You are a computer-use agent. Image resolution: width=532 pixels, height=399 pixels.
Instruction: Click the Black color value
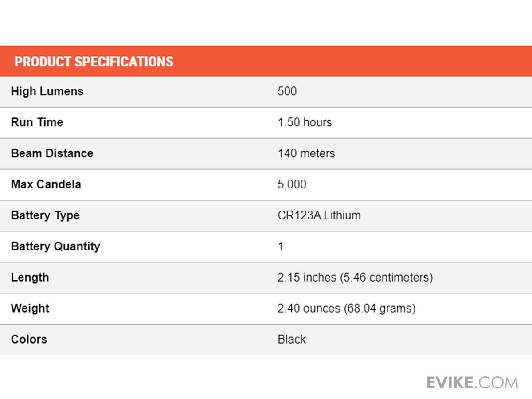coord(292,339)
